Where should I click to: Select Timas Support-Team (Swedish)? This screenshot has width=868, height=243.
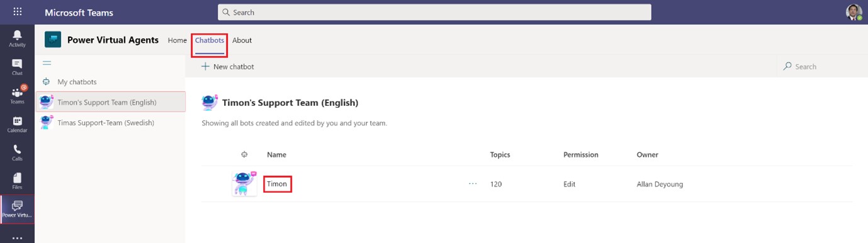111,123
